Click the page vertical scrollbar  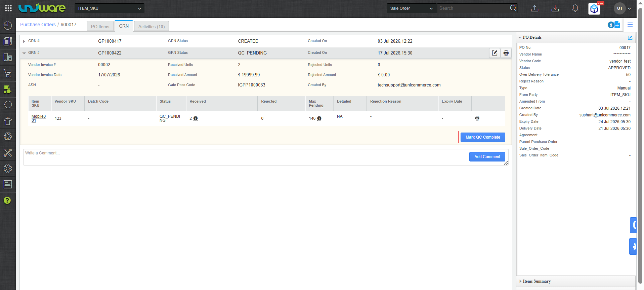click(640, 145)
